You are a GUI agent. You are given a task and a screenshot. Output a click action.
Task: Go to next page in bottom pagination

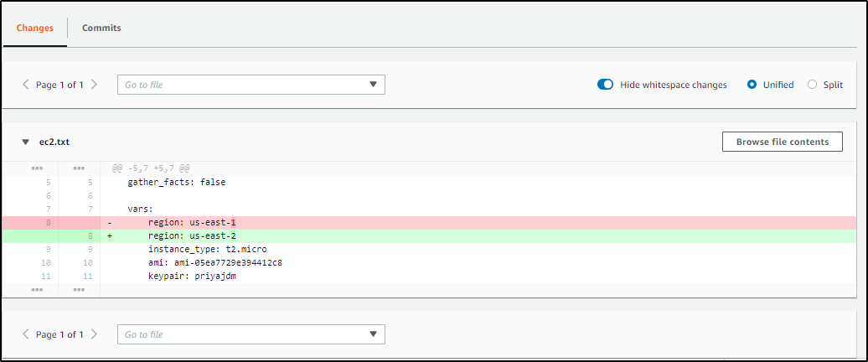click(94, 334)
